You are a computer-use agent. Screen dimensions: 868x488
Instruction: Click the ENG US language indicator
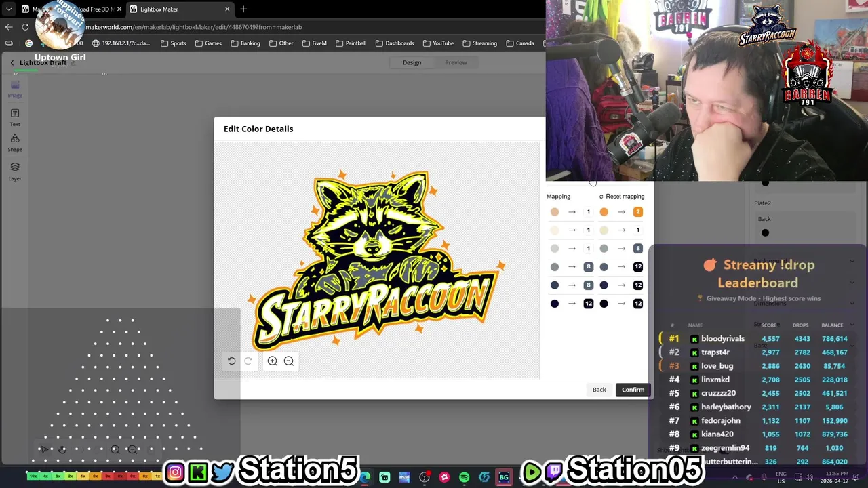781,477
